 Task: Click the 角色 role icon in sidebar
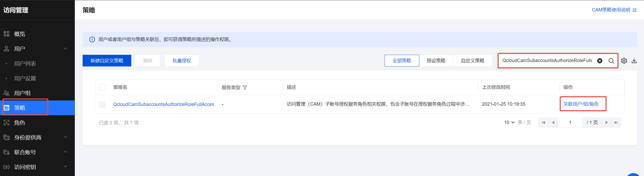6,123
